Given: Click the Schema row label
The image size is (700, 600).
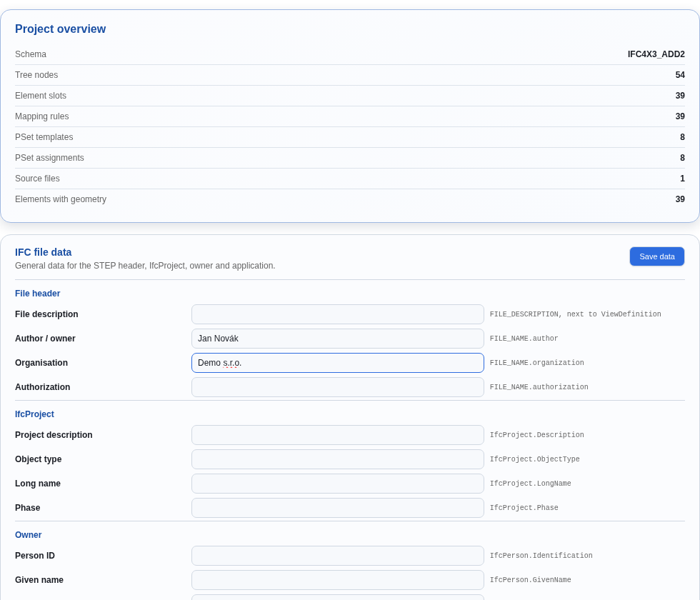Looking at the screenshot, I should [31, 54].
